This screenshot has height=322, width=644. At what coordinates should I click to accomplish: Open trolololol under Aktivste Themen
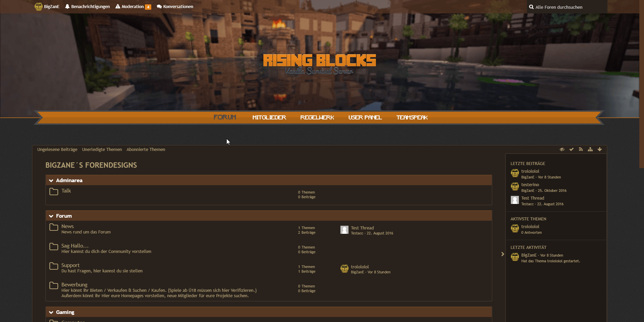pyautogui.click(x=530, y=227)
